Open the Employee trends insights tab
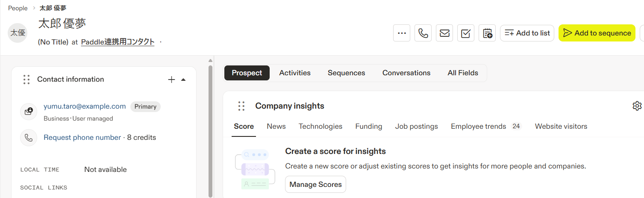This screenshot has height=198, width=644. [478, 126]
